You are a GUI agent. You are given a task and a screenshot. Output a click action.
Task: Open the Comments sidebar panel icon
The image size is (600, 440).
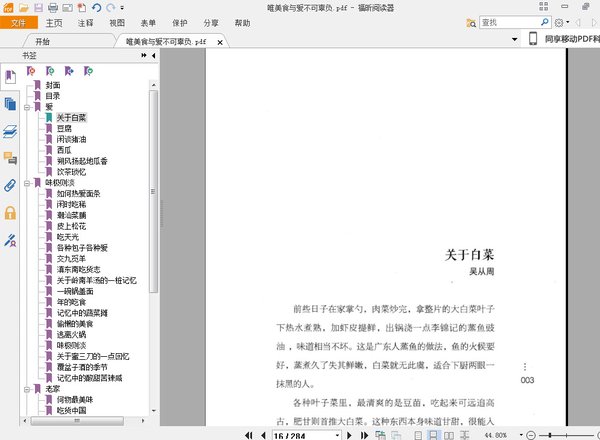[x=10, y=158]
